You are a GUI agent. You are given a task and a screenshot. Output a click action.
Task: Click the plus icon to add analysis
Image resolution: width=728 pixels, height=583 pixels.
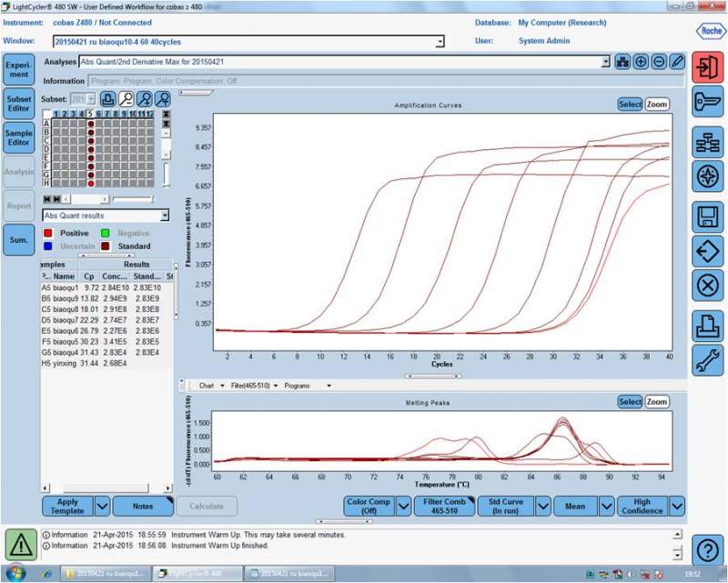(x=641, y=62)
